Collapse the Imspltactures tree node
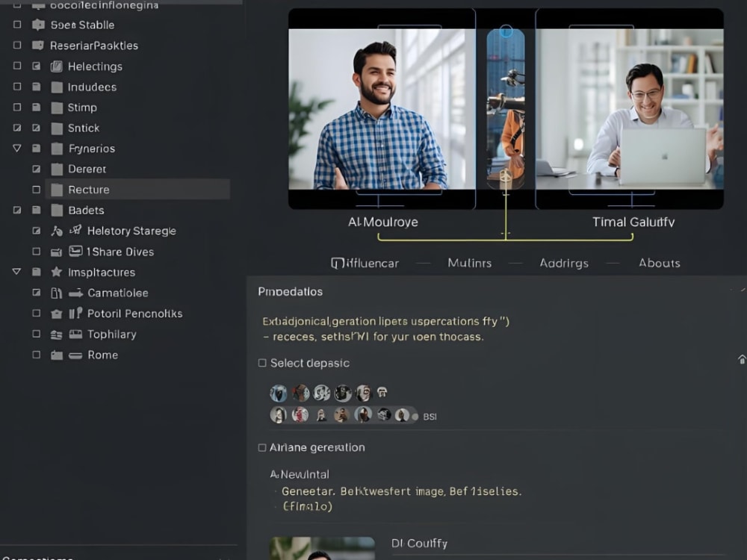 pyautogui.click(x=16, y=272)
